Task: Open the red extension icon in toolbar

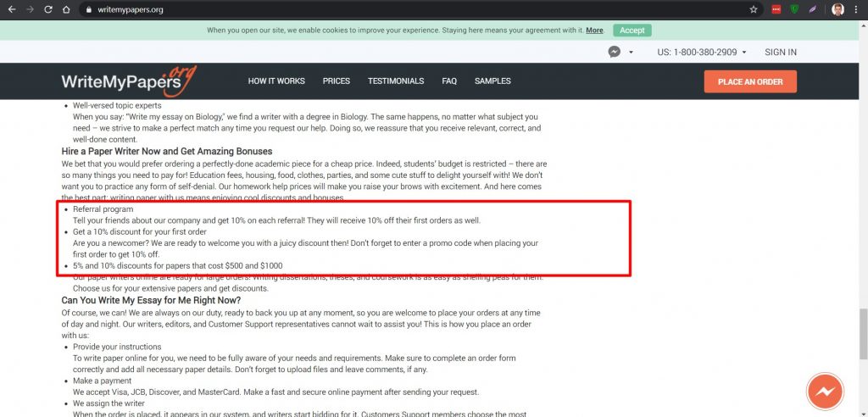Action: pos(776,9)
